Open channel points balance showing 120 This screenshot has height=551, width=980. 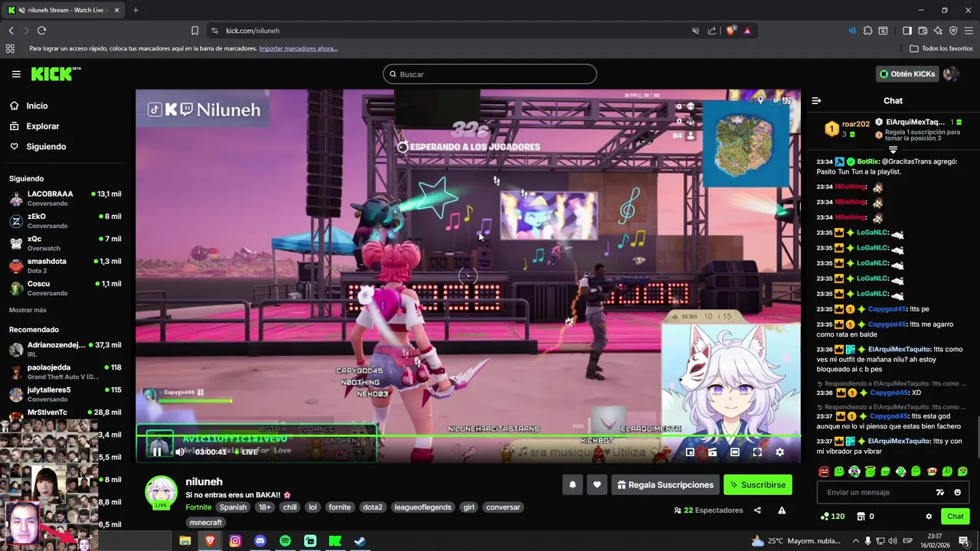(x=832, y=517)
